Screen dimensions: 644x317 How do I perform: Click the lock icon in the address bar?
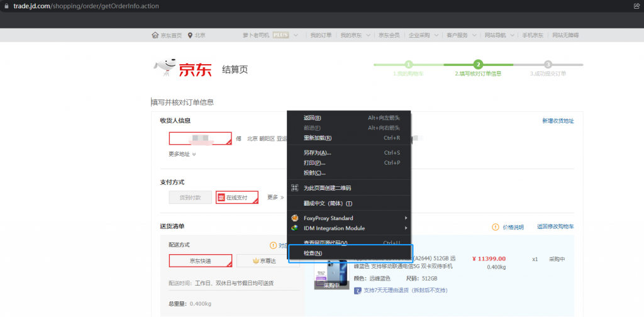(x=6, y=6)
